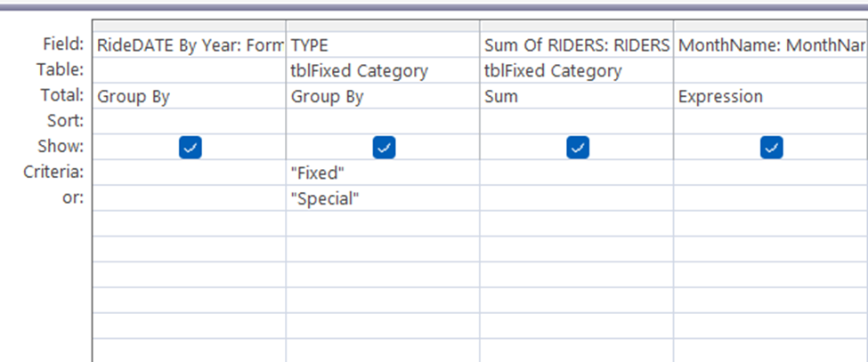This screenshot has height=362, width=868.
Task: Open Total cell showing Expression
Action: click(x=771, y=96)
